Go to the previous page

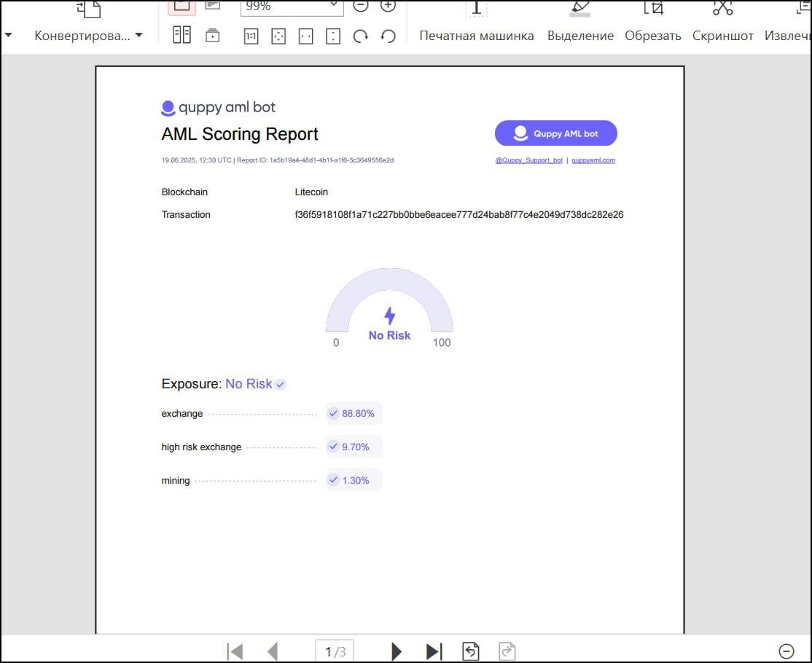[273, 651]
